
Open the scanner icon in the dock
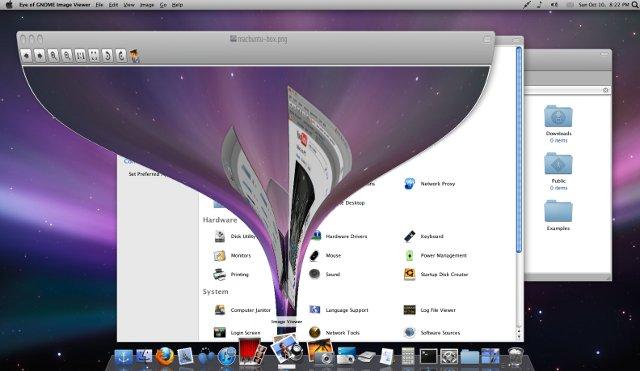[x=367, y=357]
